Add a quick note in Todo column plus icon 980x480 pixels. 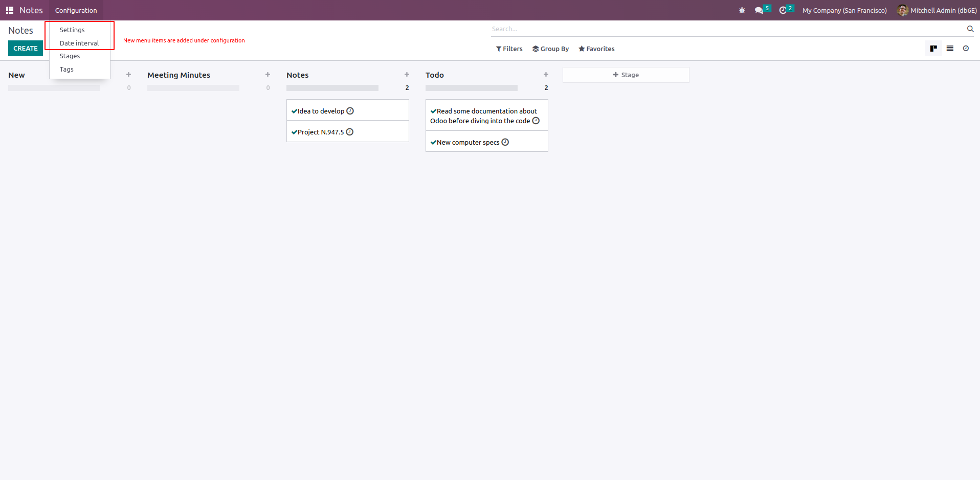click(x=546, y=75)
